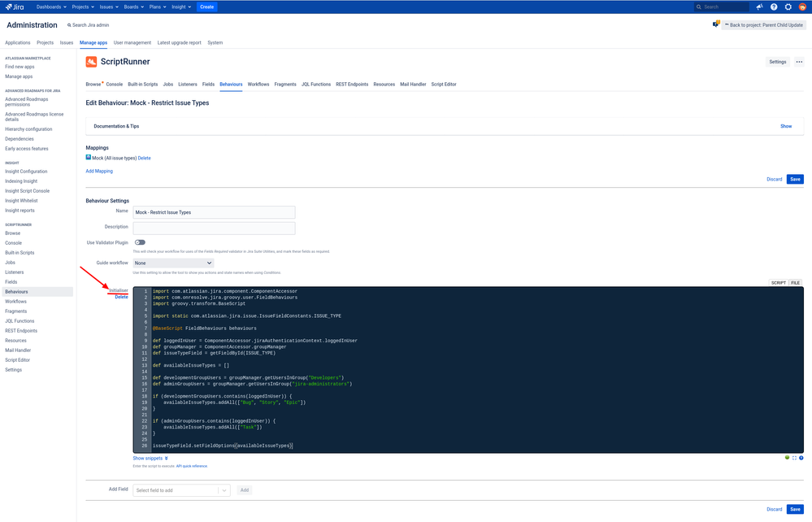
Task: Click the green syntax status indicator
Action: 787,458
